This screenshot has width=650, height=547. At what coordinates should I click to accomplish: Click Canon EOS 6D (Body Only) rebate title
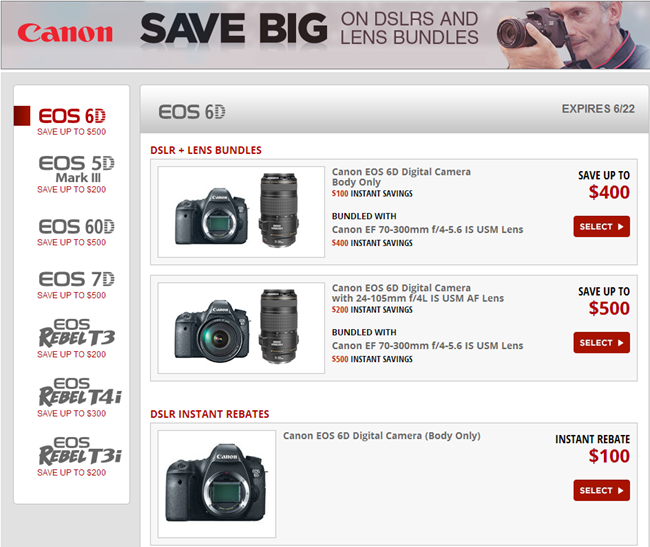point(382,436)
